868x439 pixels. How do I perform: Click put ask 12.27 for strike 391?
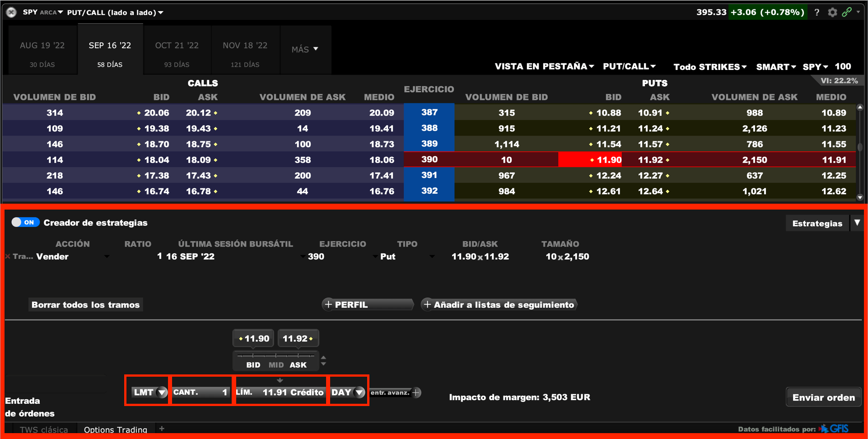click(x=650, y=176)
